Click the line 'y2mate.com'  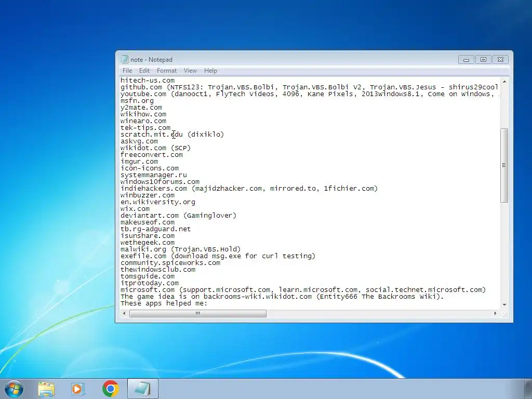click(x=141, y=108)
